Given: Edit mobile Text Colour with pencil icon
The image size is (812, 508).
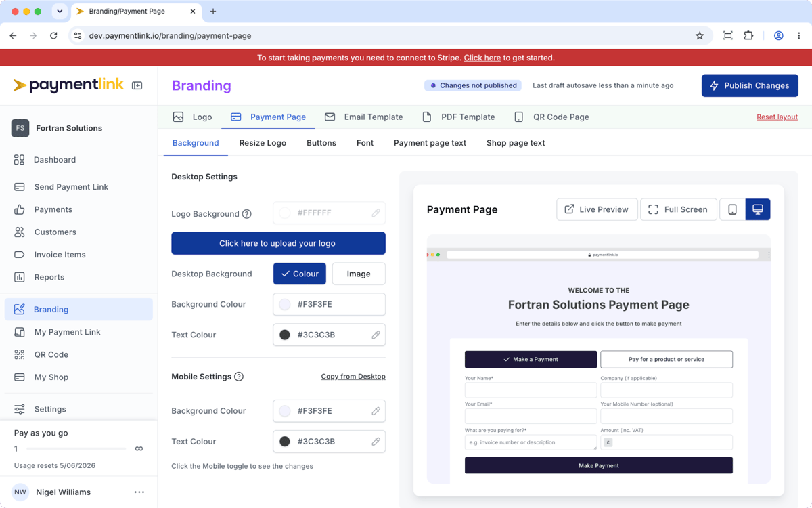Looking at the screenshot, I should coord(376,441).
